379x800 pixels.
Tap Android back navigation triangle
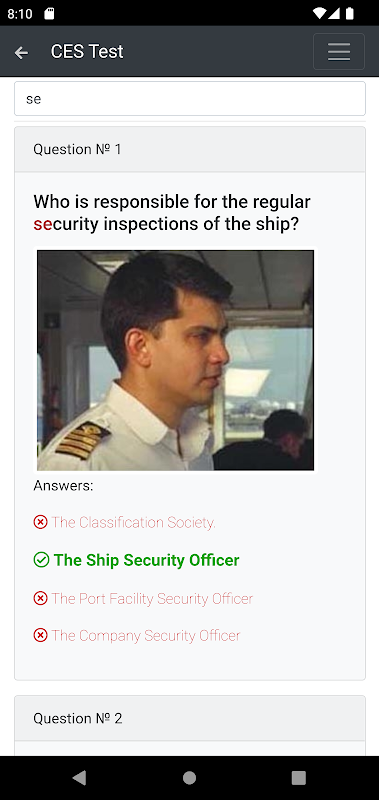[x=79, y=777]
